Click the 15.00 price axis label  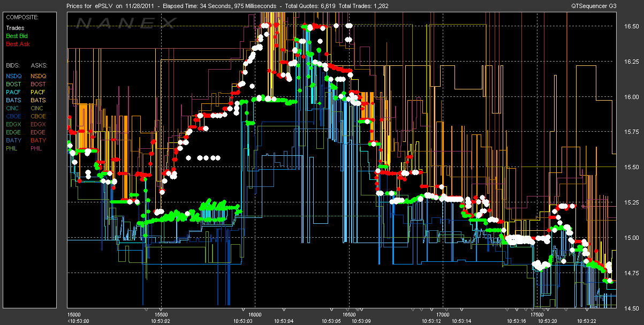(x=631, y=238)
